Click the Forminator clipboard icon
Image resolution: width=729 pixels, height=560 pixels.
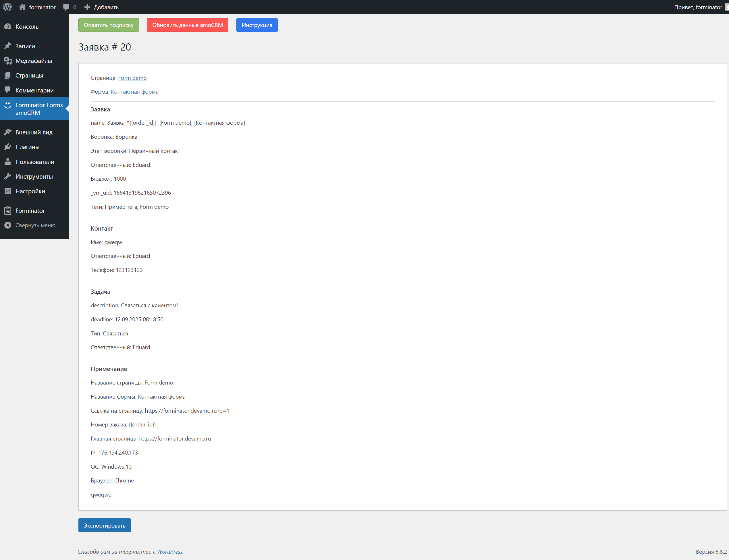8,210
